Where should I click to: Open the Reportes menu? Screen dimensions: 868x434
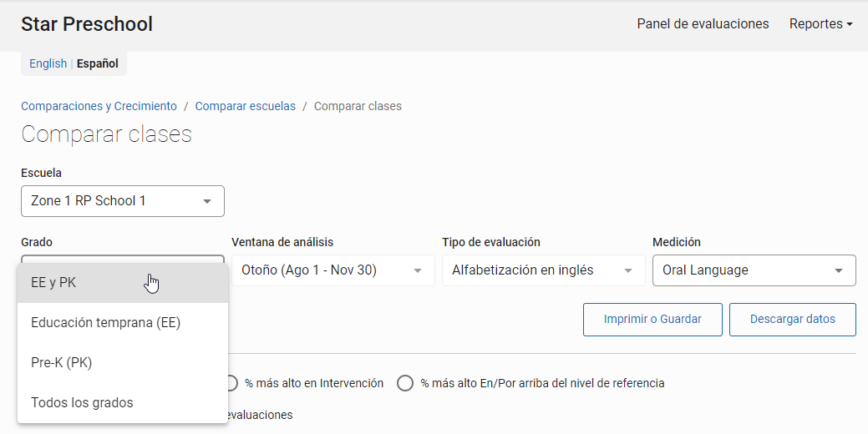pyautogui.click(x=820, y=23)
